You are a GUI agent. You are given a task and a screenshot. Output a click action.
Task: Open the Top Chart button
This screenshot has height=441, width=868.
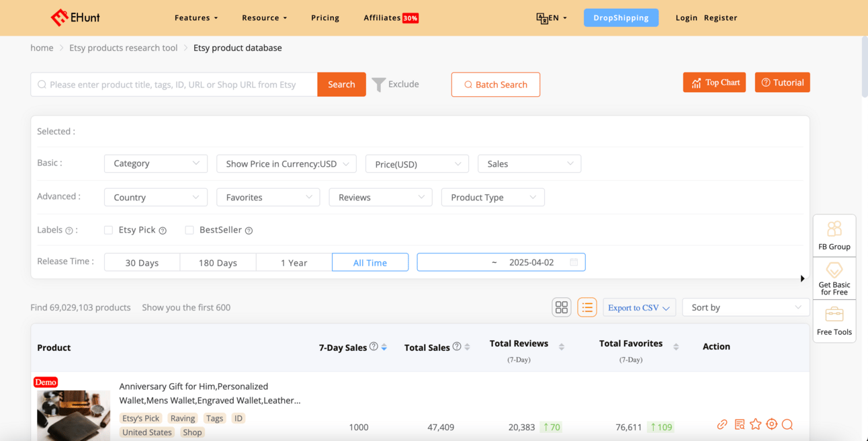714,83
